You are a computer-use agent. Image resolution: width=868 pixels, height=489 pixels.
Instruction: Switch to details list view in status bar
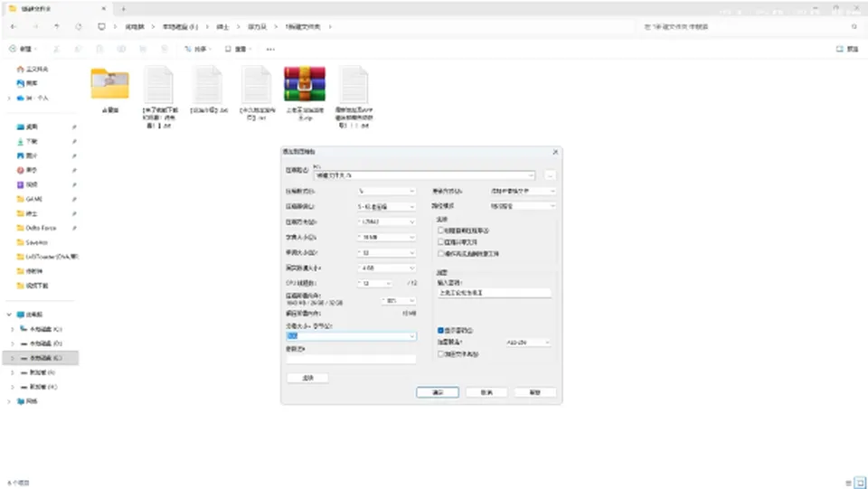(x=849, y=483)
